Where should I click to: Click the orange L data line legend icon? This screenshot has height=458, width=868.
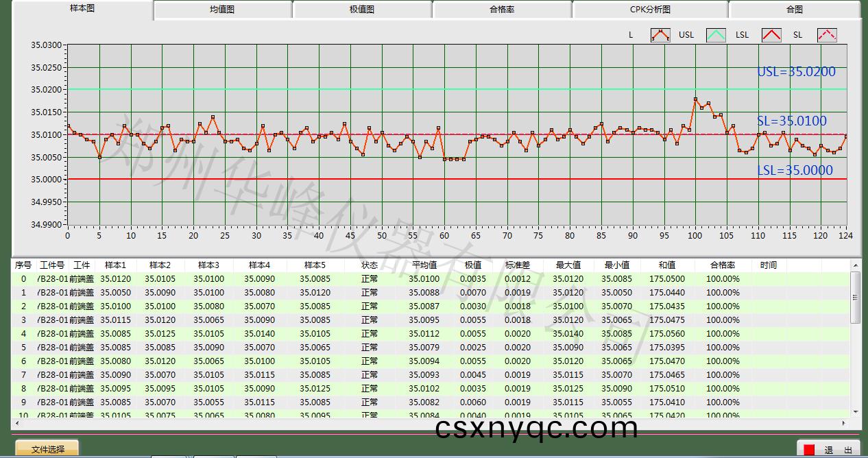[x=660, y=35]
